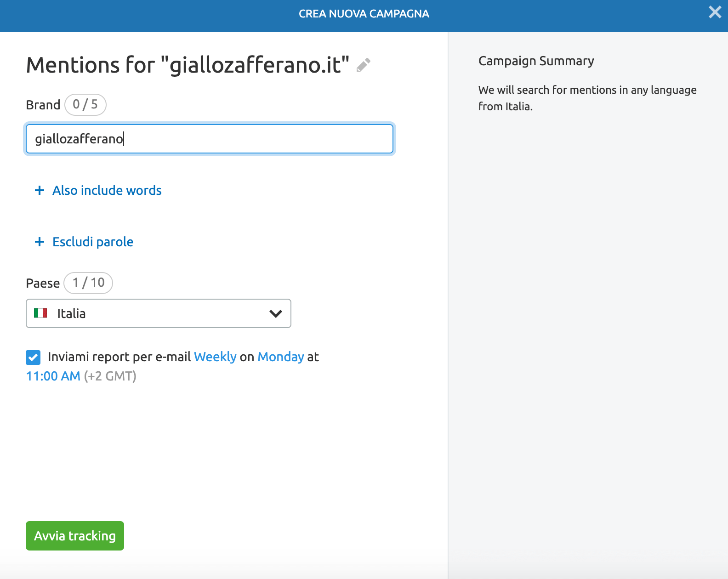Click the pencil icon to edit campaign name
The image size is (728, 579).
click(x=364, y=65)
